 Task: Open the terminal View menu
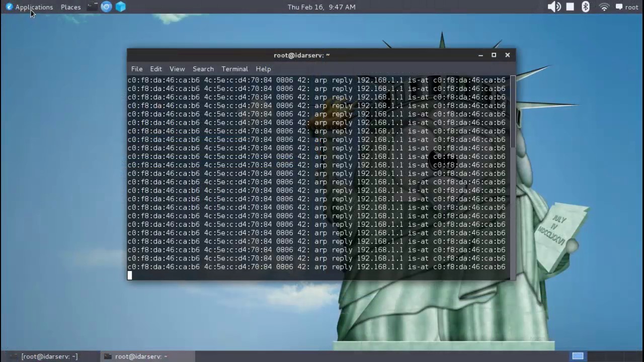click(x=177, y=69)
